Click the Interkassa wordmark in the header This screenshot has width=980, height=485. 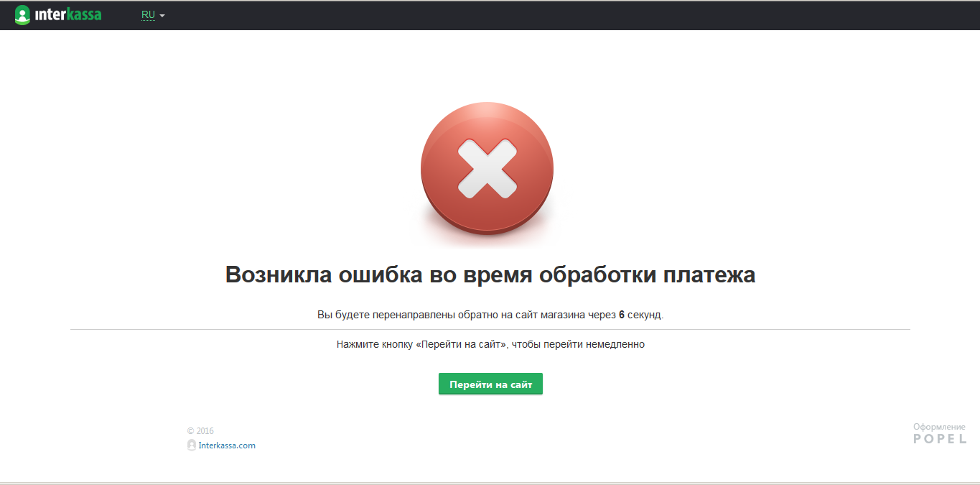pos(68,15)
